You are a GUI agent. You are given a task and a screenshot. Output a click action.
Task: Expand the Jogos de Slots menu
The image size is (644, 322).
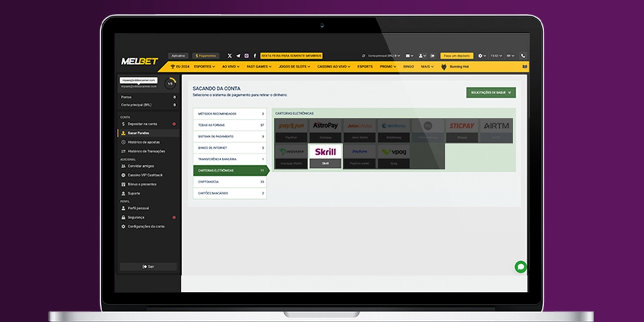click(295, 67)
